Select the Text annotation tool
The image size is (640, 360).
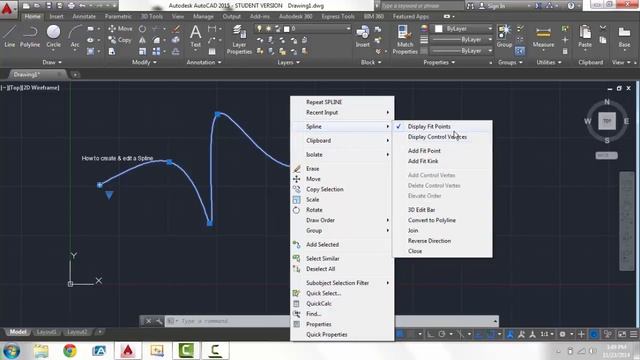coord(196,36)
